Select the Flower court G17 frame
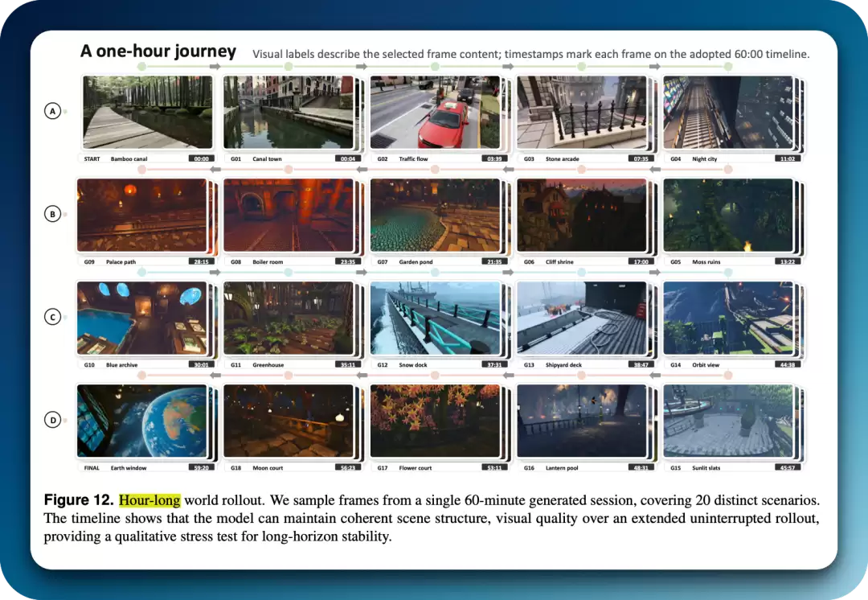The image size is (868, 600). point(435,421)
